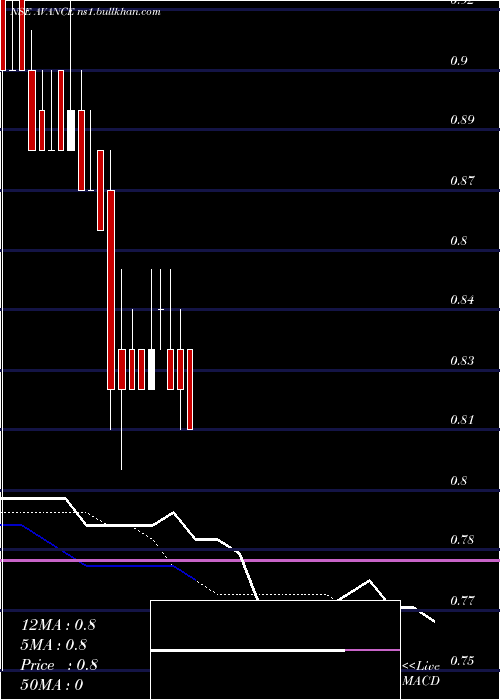The image size is (500, 700).
Task: Click the Price : 0.8 legend value
Action: click(59, 664)
